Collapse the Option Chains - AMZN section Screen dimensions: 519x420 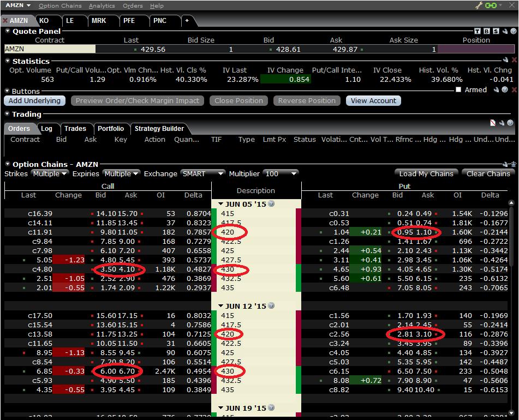[x=8, y=164]
